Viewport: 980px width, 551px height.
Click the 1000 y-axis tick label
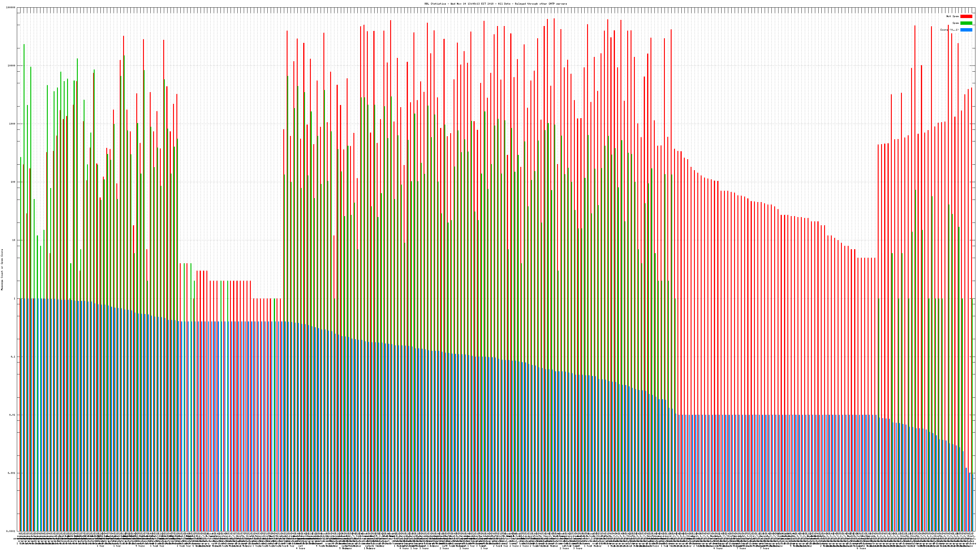[x=13, y=124]
